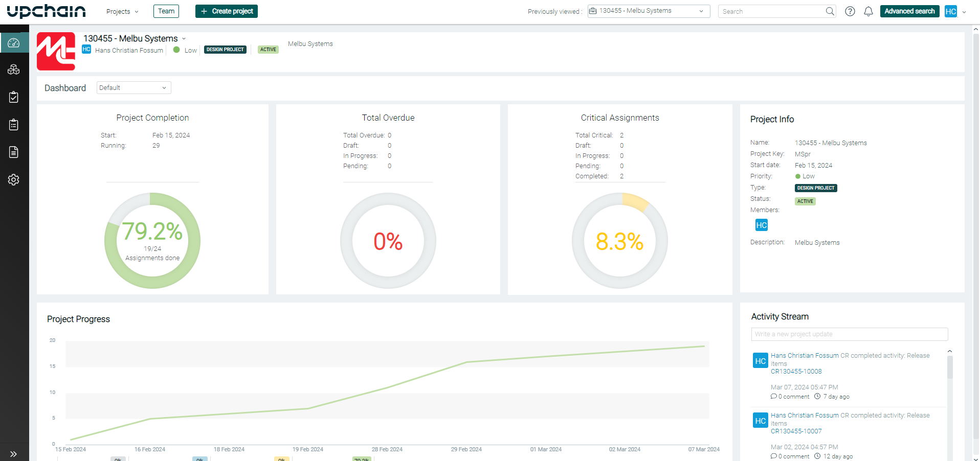Click HC avatar of second activity entry
The width and height of the screenshot is (980, 461).
(x=761, y=421)
